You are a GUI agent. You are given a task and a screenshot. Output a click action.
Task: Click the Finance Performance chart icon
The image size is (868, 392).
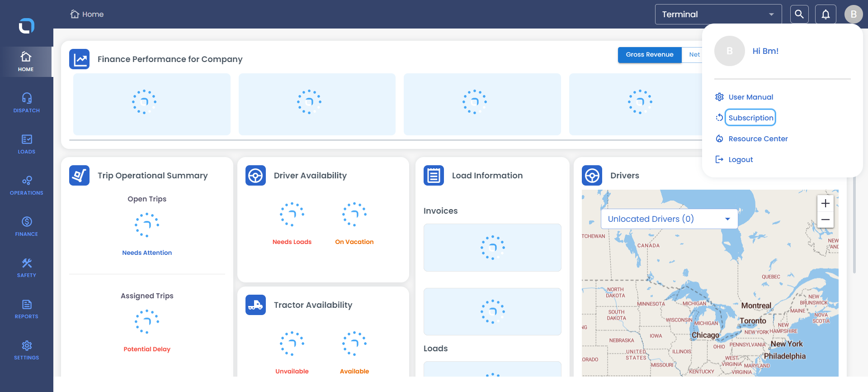(80, 59)
